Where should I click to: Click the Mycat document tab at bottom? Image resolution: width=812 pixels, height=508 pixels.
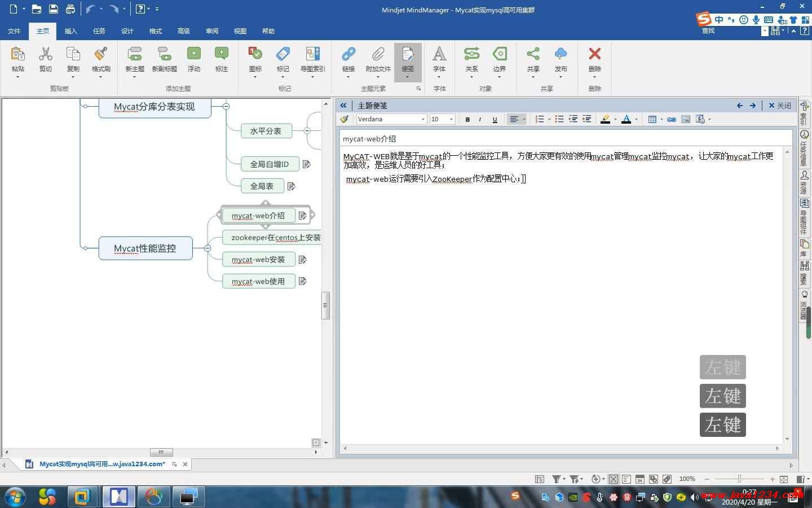(x=101, y=464)
